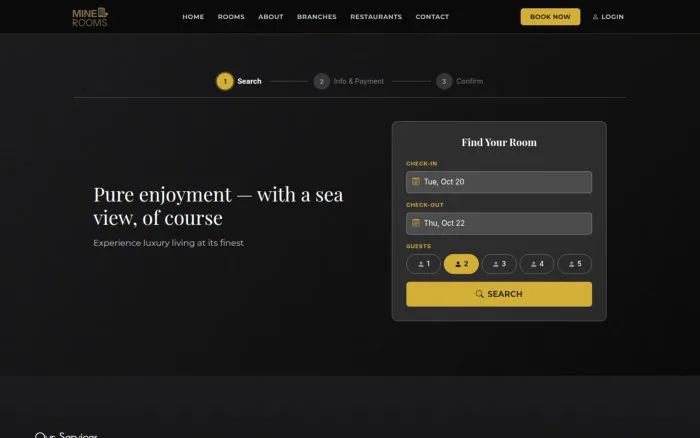Click the step 1 Search circle
Screen dimensions: 700x438
(225, 81)
